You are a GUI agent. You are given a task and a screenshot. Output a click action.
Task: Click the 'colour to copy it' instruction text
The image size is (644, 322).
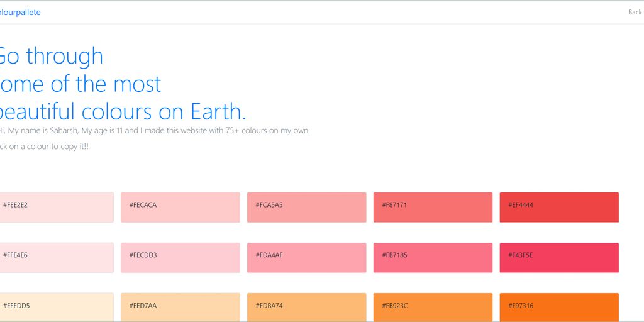coord(44,147)
